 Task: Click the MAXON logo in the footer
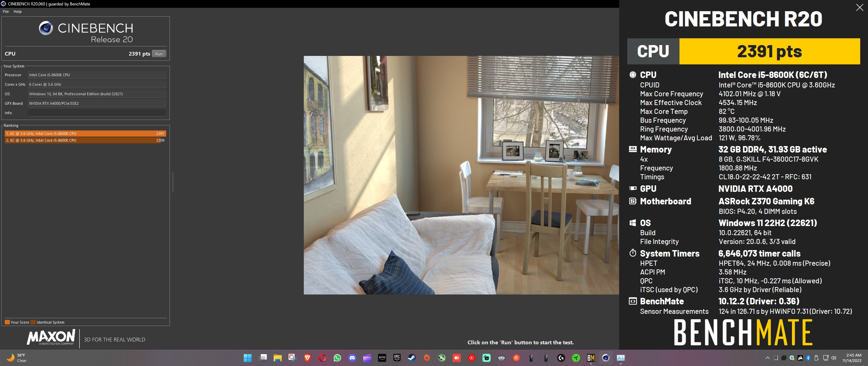[51, 337]
